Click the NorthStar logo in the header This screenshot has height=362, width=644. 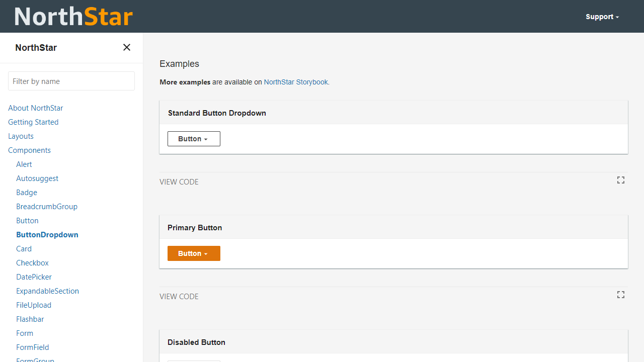[x=73, y=17]
